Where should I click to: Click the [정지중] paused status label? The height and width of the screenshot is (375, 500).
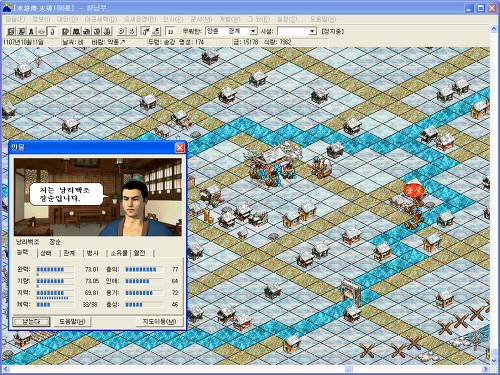pyautogui.click(x=332, y=31)
